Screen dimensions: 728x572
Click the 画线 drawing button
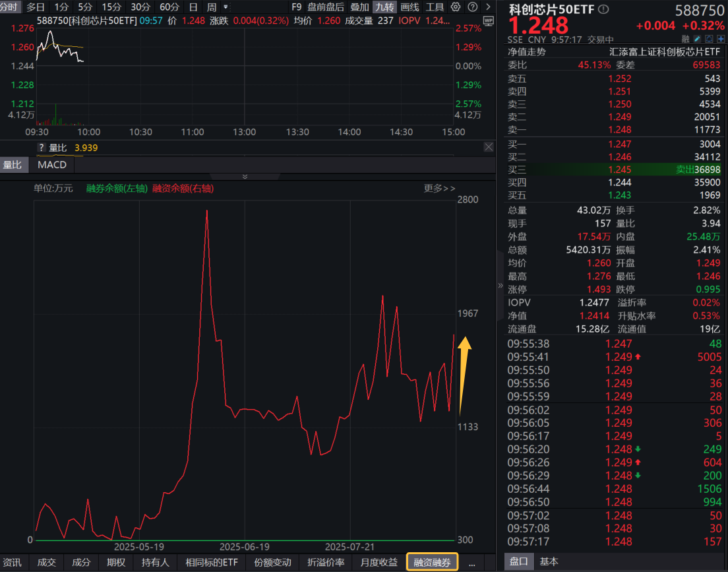click(x=409, y=7)
